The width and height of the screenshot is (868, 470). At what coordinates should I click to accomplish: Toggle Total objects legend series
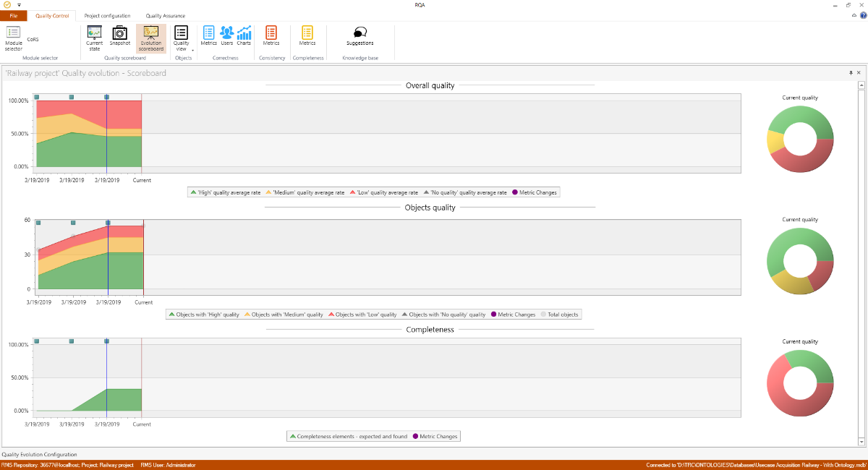(x=561, y=315)
